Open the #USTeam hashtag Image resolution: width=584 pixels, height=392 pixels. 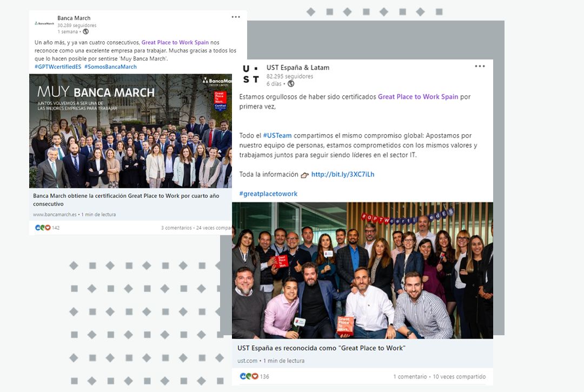[277, 136]
